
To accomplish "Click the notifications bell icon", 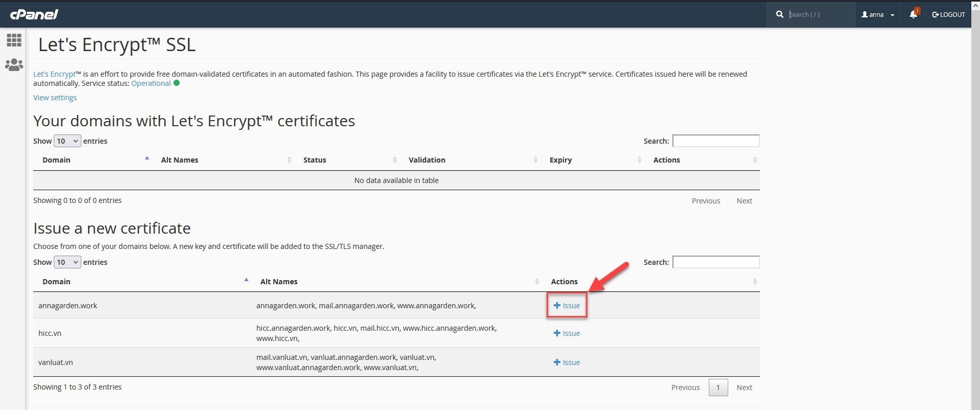I will pyautogui.click(x=913, y=14).
